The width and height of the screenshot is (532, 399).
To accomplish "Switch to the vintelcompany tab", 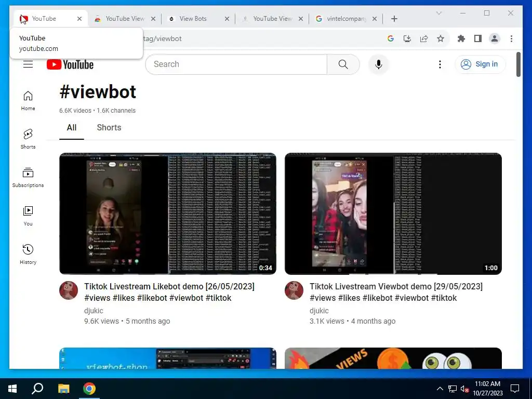I will point(346,19).
